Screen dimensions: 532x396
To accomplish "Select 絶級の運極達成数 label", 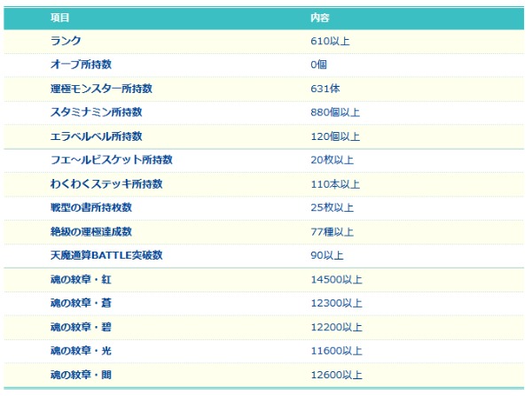I will click(x=91, y=231).
